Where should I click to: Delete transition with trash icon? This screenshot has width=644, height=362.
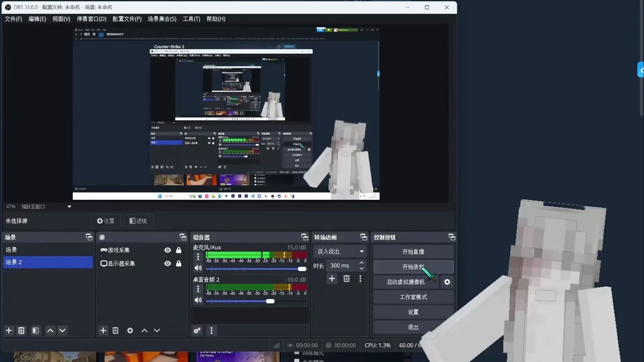[346, 279]
